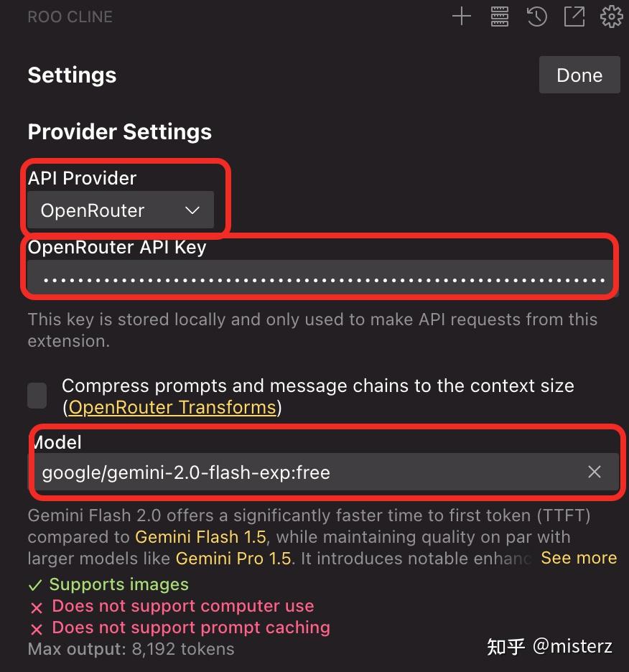Click the OpenRouter API Key field
Viewport: 629px width, 672px height.
(322, 279)
